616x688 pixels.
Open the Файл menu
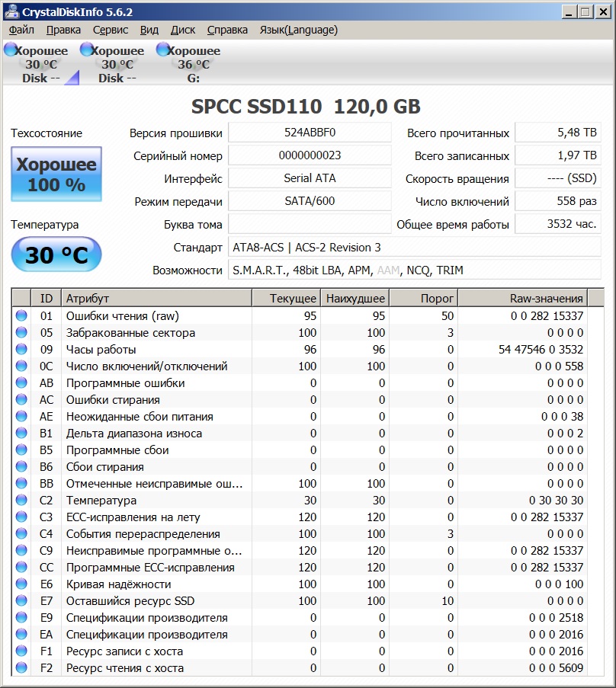click(x=21, y=30)
